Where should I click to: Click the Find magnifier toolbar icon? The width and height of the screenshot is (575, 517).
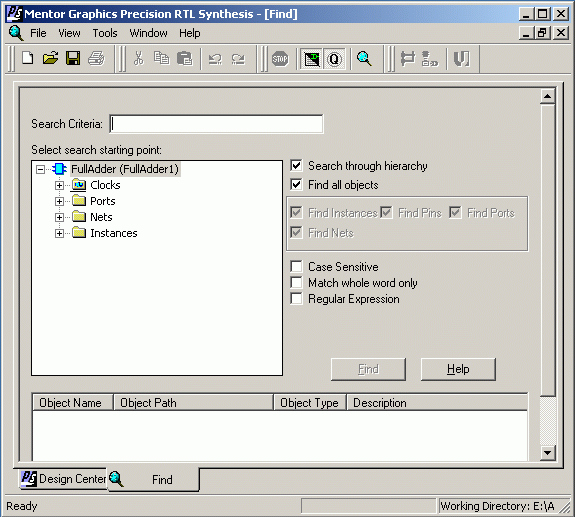click(x=364, y=59)
